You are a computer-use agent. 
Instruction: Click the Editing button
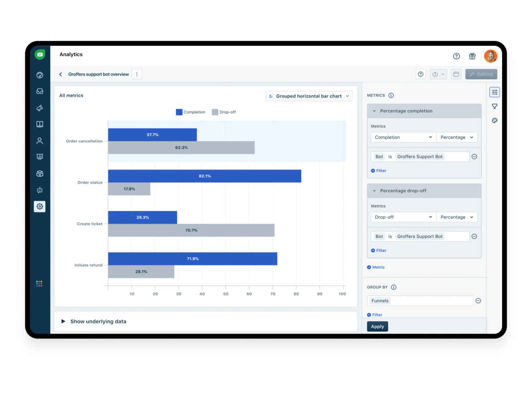481,74
